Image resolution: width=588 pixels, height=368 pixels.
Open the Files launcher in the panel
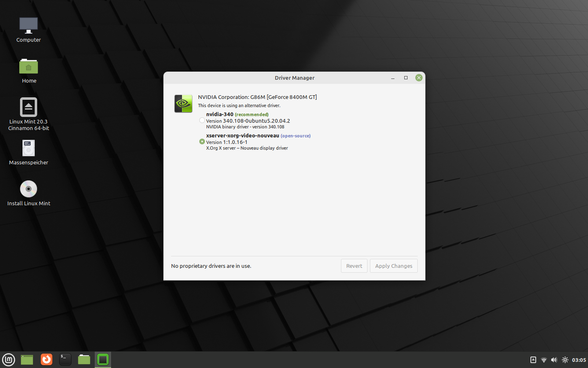click(84, 360)
